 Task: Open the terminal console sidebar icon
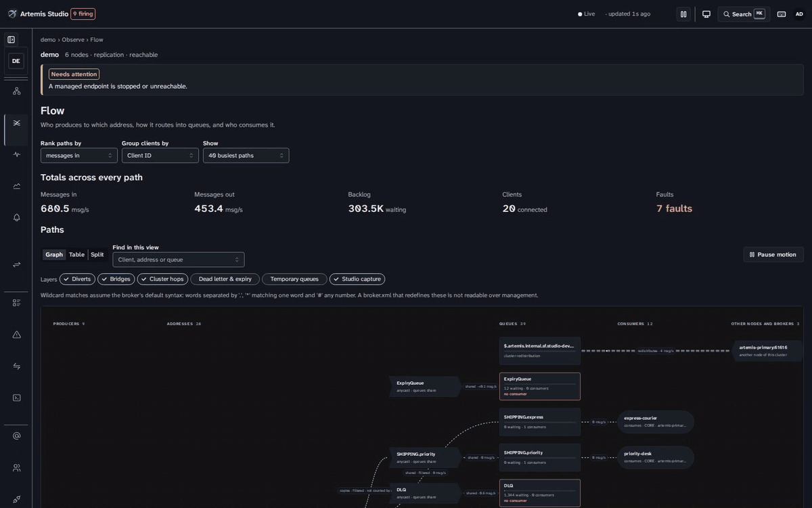[x=16, y=398]
